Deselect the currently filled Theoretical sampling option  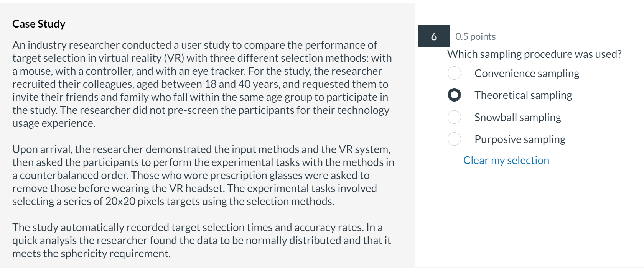[x=454, y=95]
